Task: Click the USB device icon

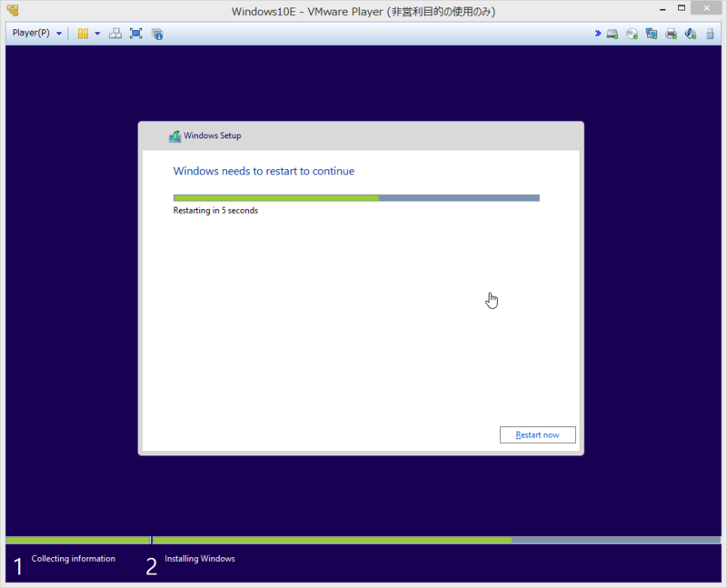Action: point(710,34)
